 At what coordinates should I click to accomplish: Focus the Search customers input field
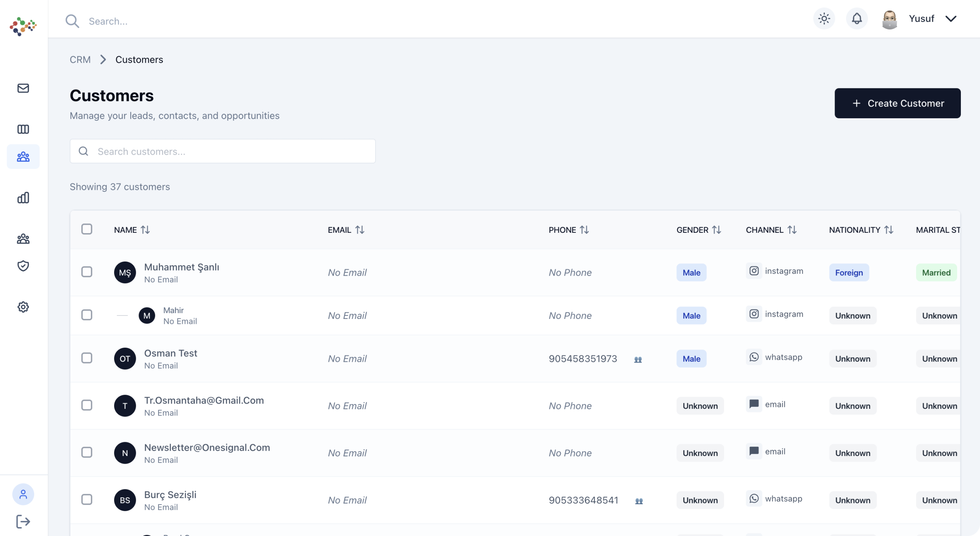[x=230, y=151]
